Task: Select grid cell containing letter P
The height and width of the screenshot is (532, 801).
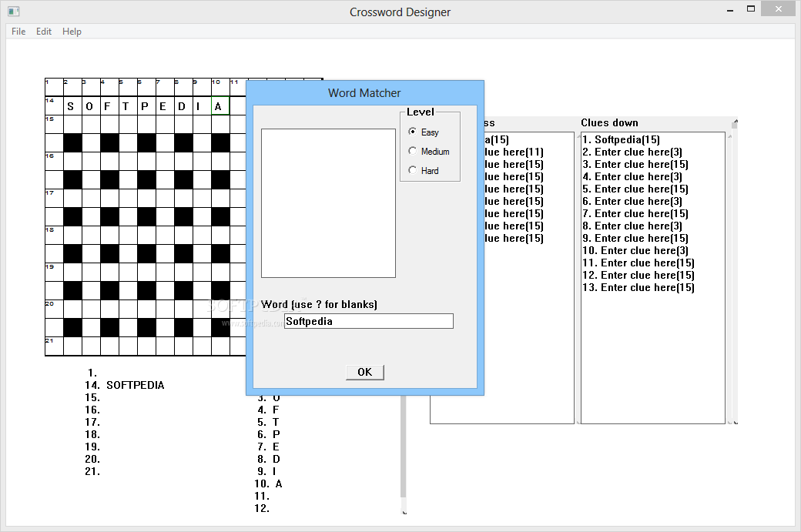Action: [x=146, y=105]
